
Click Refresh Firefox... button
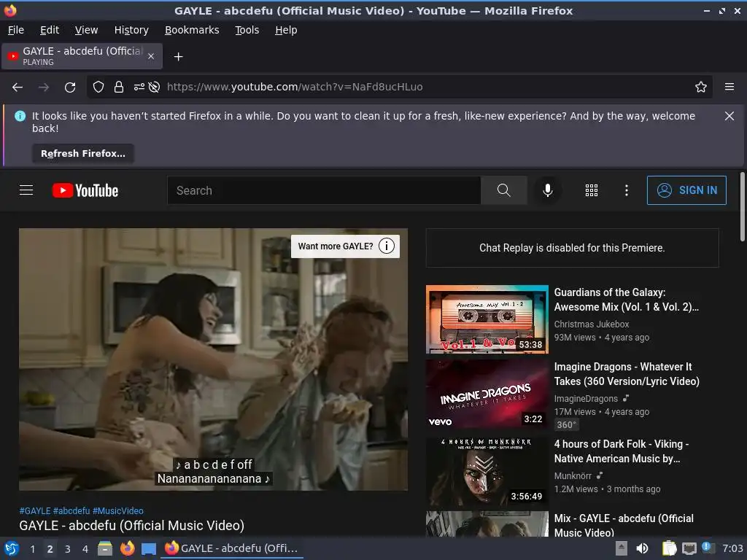pyautogui.click(x=83, y=153)
